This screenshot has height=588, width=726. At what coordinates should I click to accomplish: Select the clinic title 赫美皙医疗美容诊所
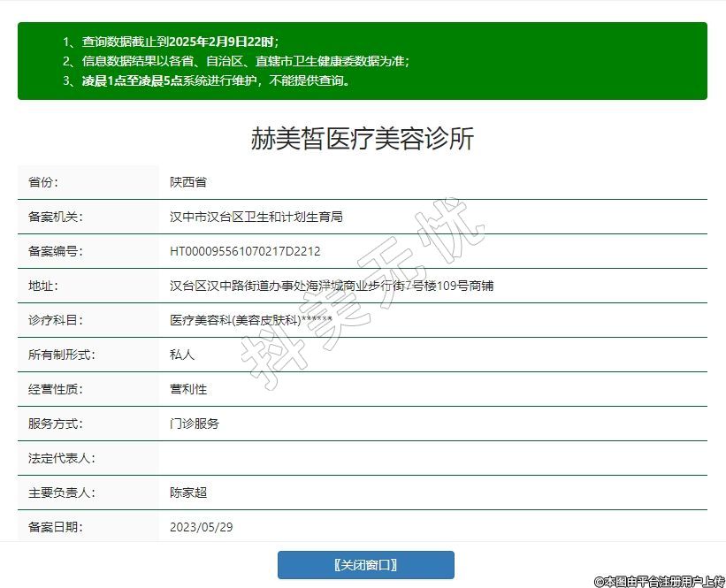[363, 140]
